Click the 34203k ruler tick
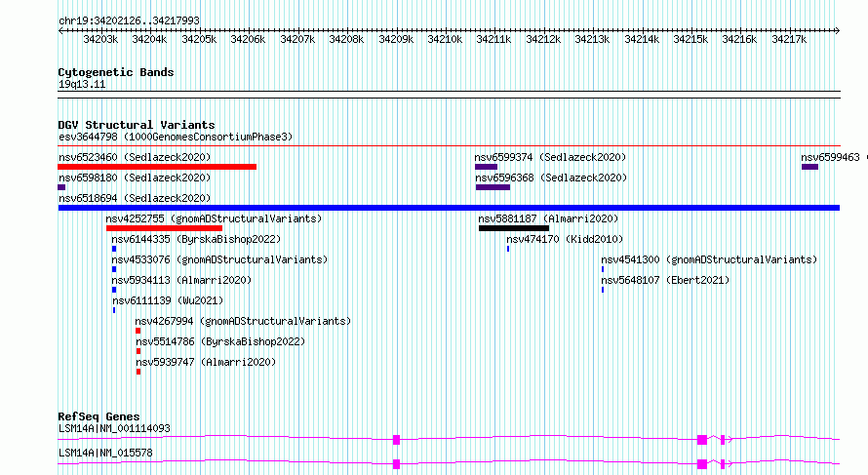The width and height of the screenshot is (868, 475). coord(100,39)
